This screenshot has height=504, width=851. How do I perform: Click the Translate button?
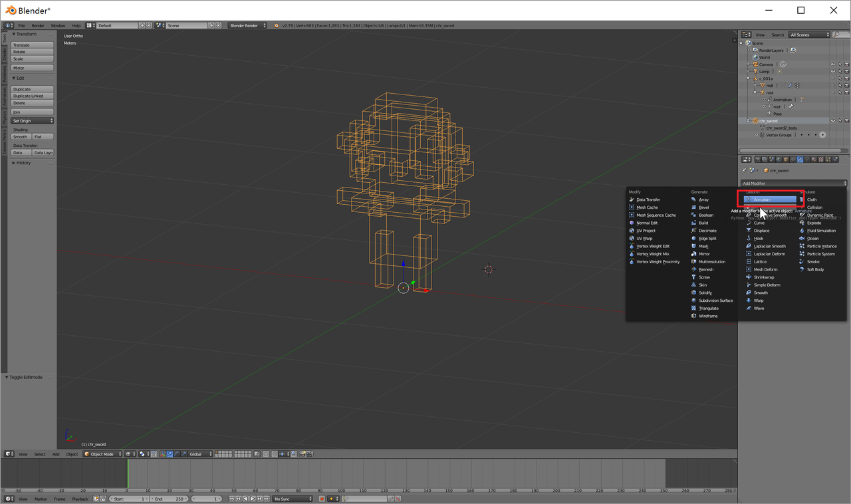33,45
